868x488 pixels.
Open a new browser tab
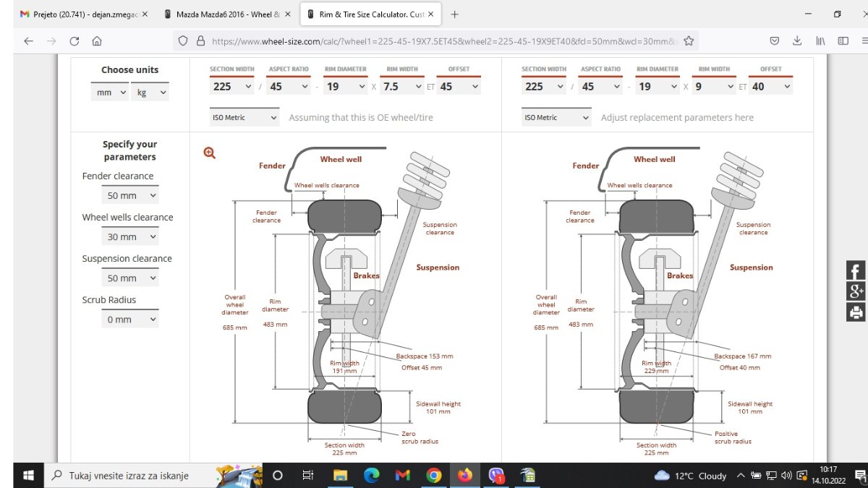(x=454, y=14)
